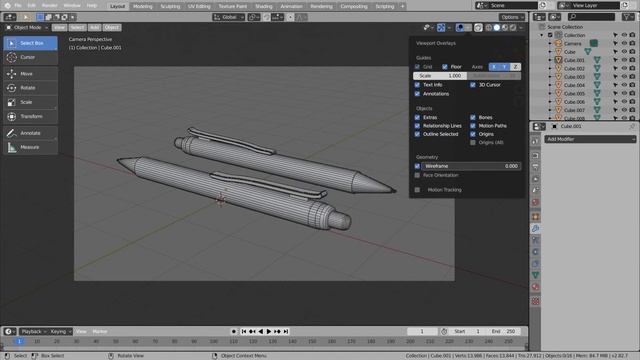Viewport: 640px width, 360px height.
Task: Open the viewport Select menu
Action: pos(77,27)
